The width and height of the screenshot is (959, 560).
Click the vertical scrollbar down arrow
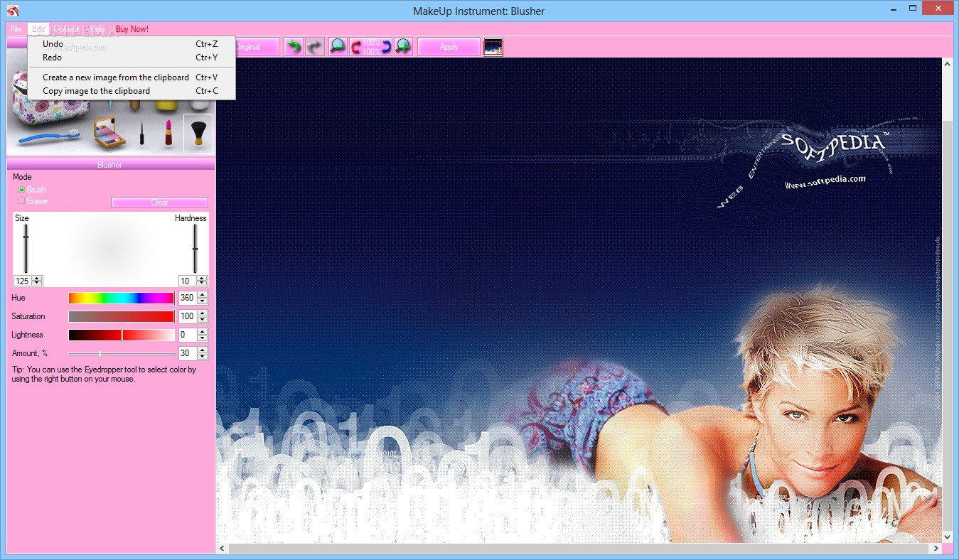pos(947,537)
